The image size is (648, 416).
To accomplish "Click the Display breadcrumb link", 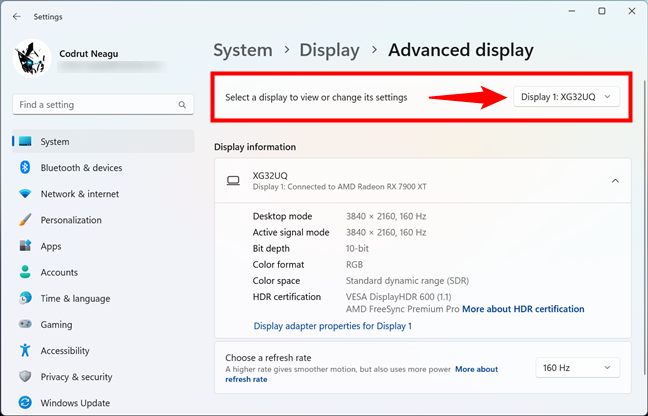I will [329, 50].
